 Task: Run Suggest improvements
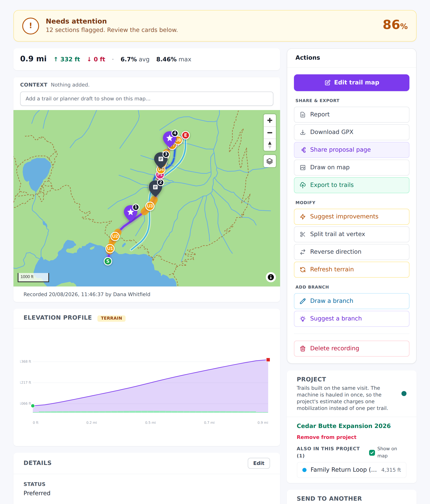tap(351, 217)
